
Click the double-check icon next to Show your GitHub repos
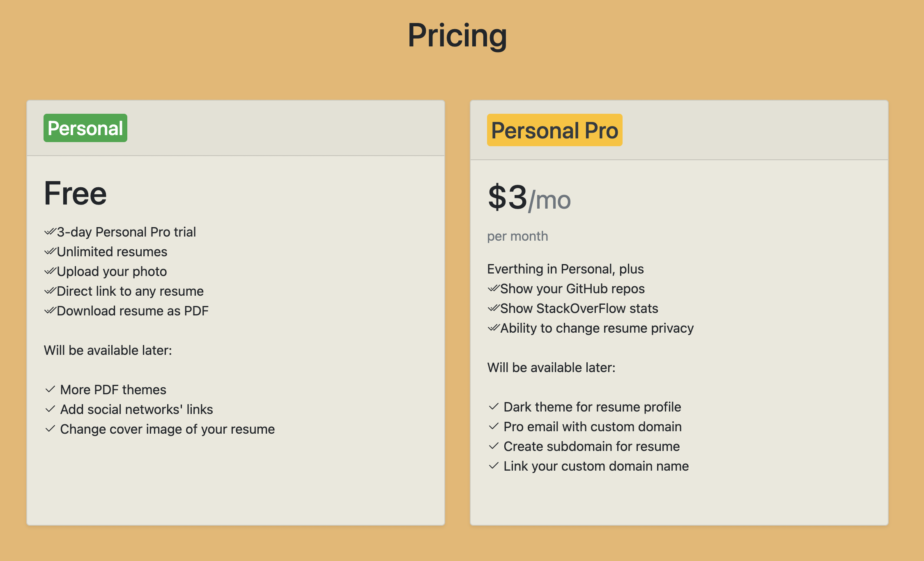point(494,288)
